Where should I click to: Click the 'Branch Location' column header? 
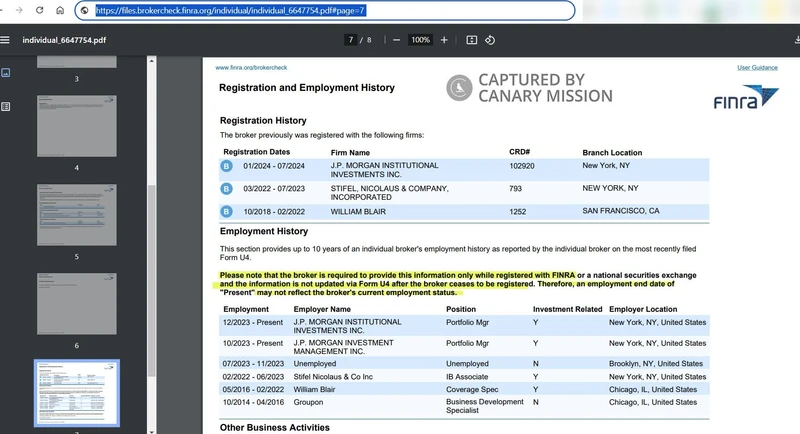point(612,152)
